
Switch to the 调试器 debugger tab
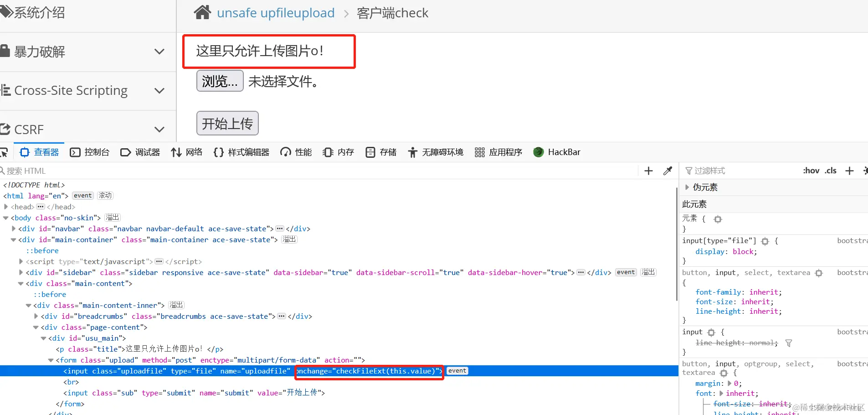coord(140,152)
